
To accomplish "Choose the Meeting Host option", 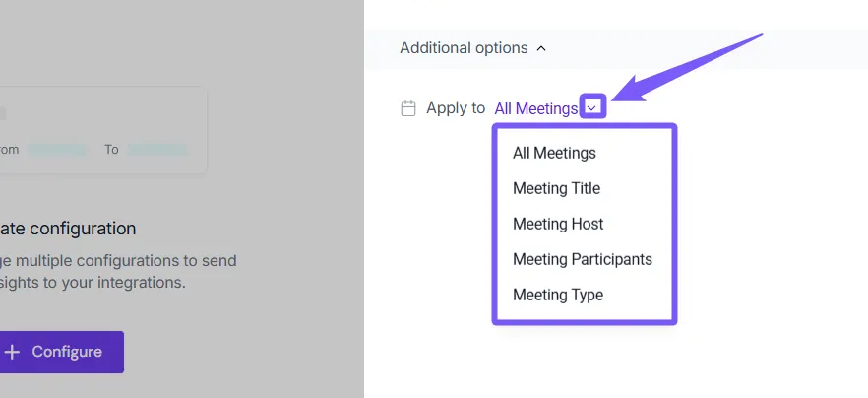I will 558,224.
